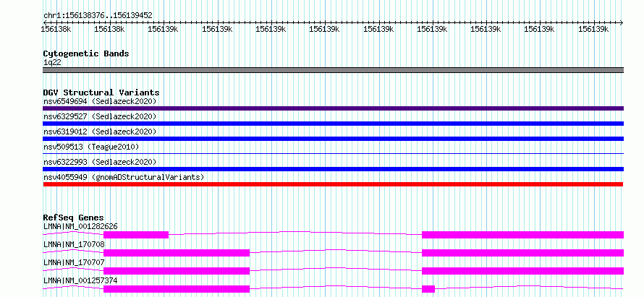Image resolution: width=644 pixels, height=297 pixels.
Task: Click the nsv6319012 (Sedlazeck2020) label
Action: tap(100, 132)
